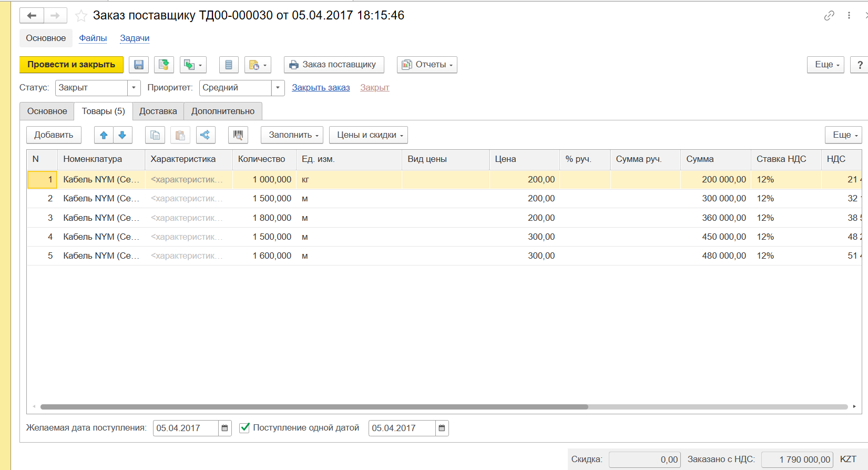Open the Заполнить dropdown menu

tap(292, 135)
